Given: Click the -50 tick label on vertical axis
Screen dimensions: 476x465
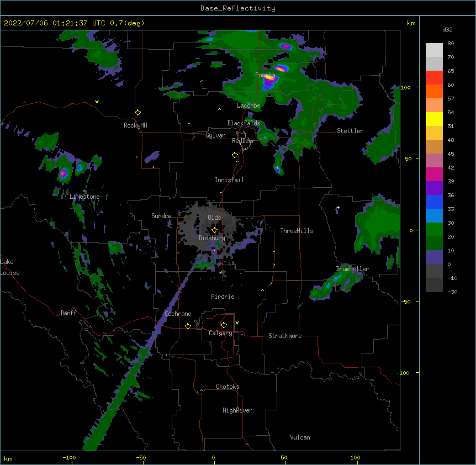Looking at the screenshot, I should click(x=405, y=302).
